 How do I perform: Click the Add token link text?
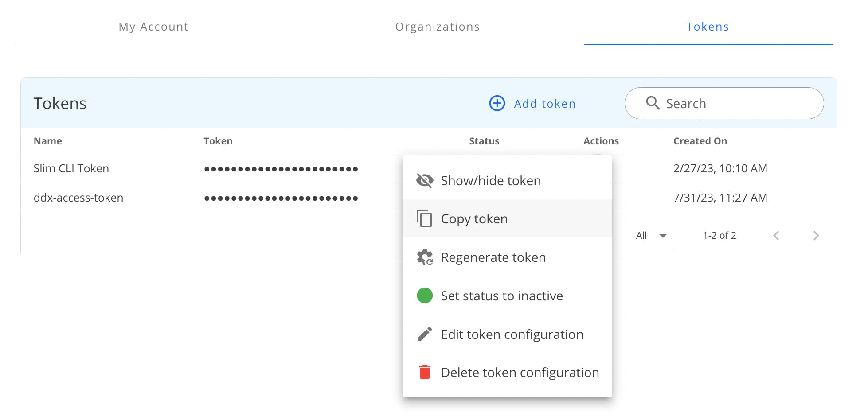(x=544, y=104)
